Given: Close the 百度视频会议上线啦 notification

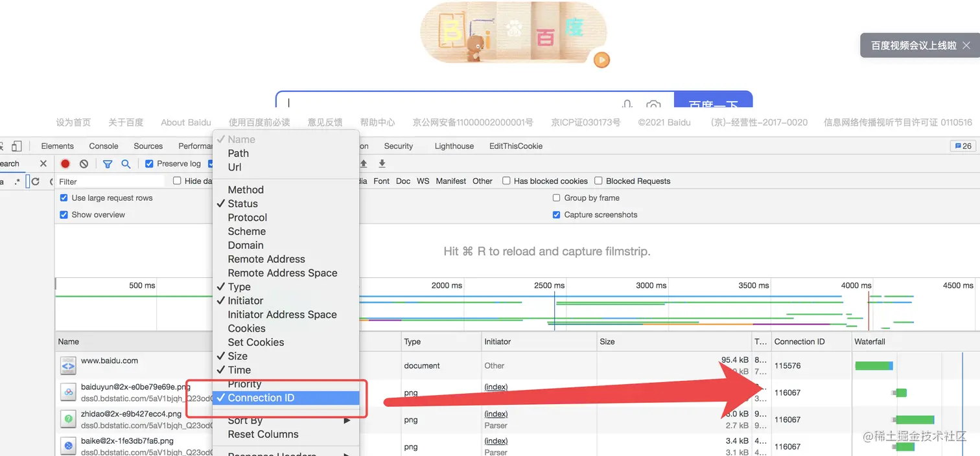Looking at the screenshot, I should tap(966, 45).
